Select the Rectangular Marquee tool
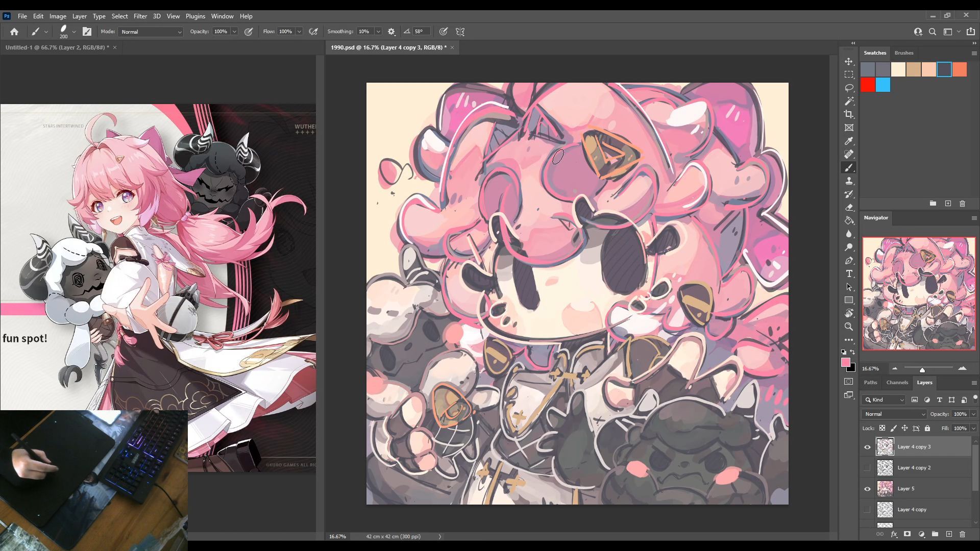 pos(849,74)
